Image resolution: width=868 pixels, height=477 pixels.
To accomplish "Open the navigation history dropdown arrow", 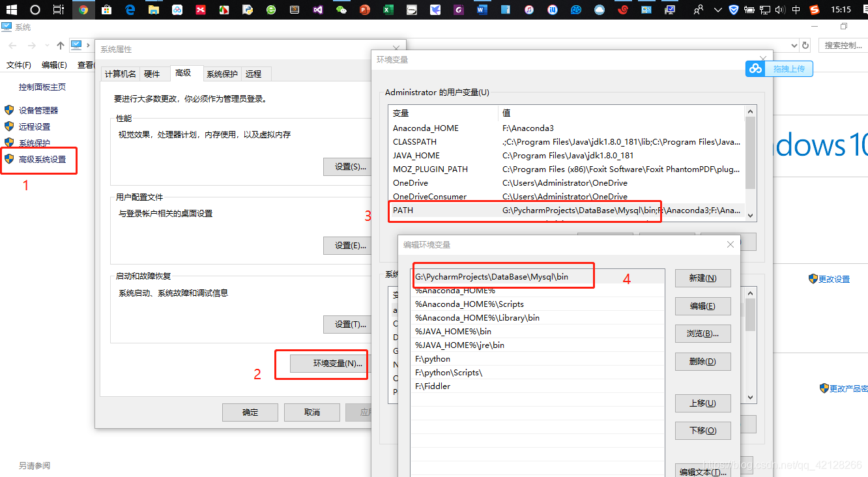I will [x=46, y=46].
